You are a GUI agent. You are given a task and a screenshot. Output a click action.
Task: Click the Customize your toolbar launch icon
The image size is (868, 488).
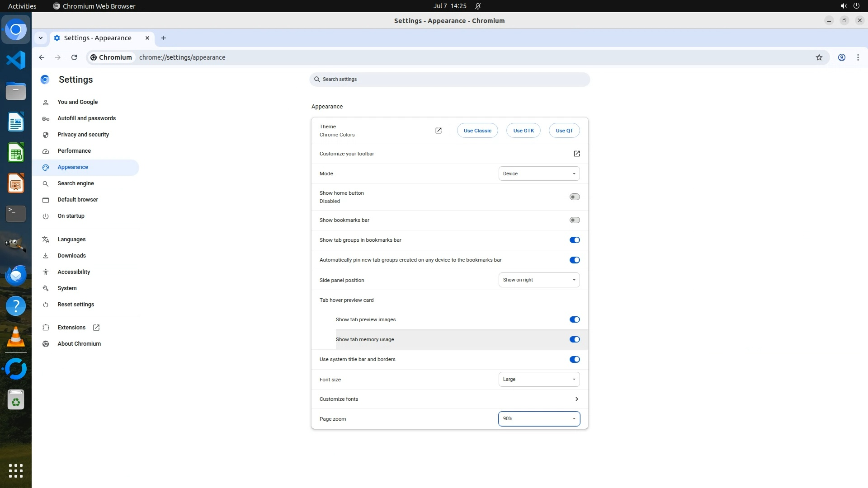point(576,154)
